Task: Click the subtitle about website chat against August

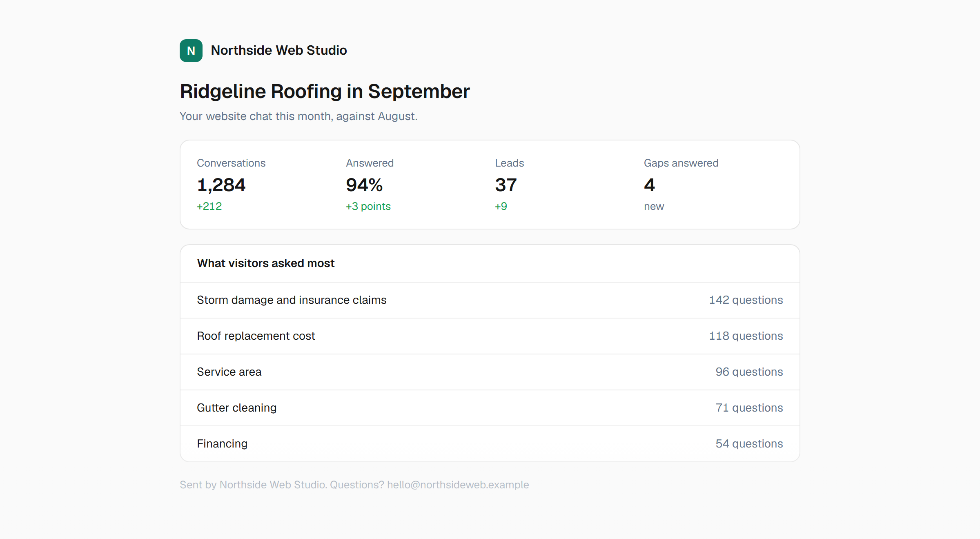Action: pyautogui.click(x=298, y=116)
